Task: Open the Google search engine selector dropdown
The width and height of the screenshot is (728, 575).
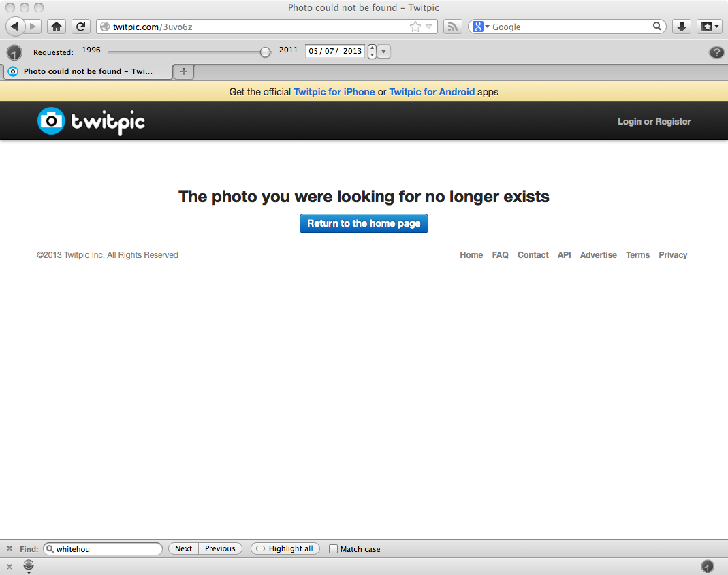Action: pyautogui.click(x=481, y=27)
